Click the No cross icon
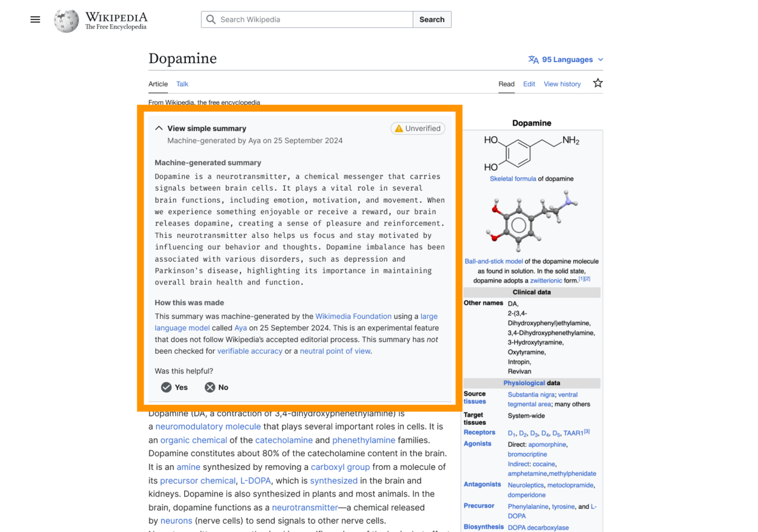 210,387
